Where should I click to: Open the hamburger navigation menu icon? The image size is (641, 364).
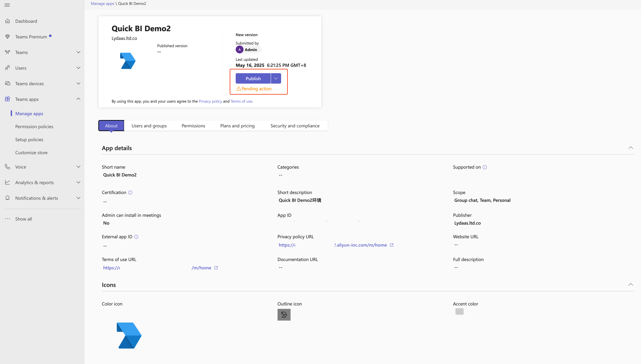click(7, 5)
